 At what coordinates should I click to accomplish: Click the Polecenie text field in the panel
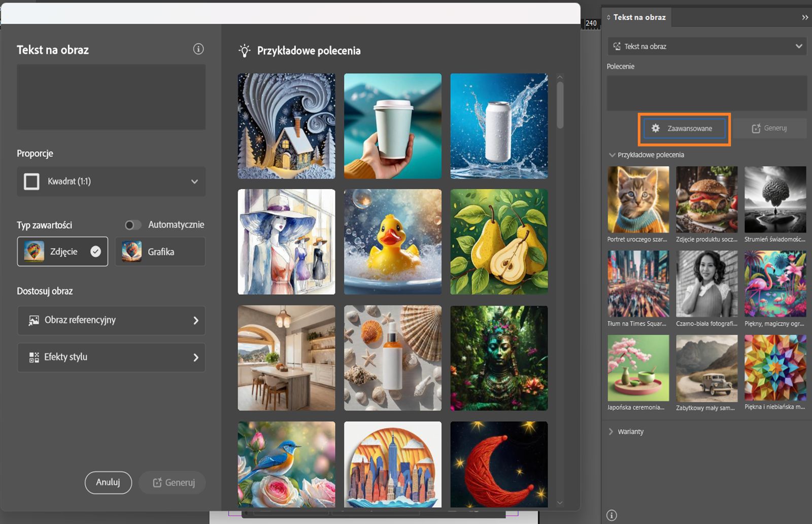[707, 93]
